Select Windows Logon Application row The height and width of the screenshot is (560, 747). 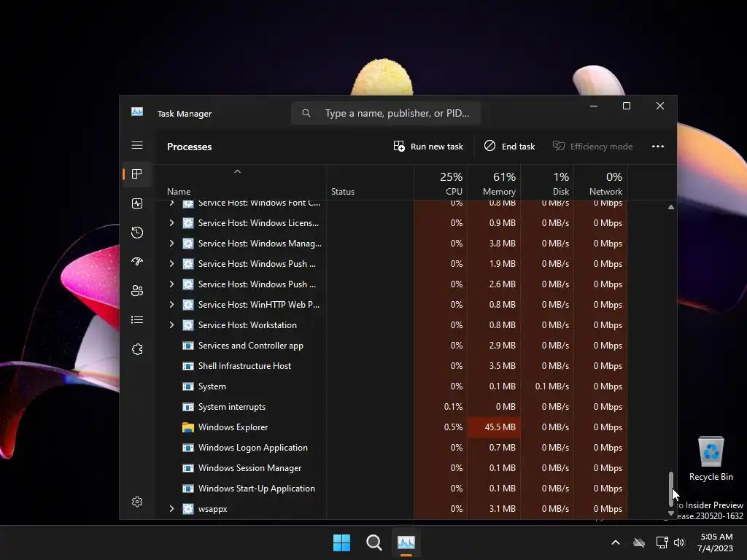click(x=392, y=448)
